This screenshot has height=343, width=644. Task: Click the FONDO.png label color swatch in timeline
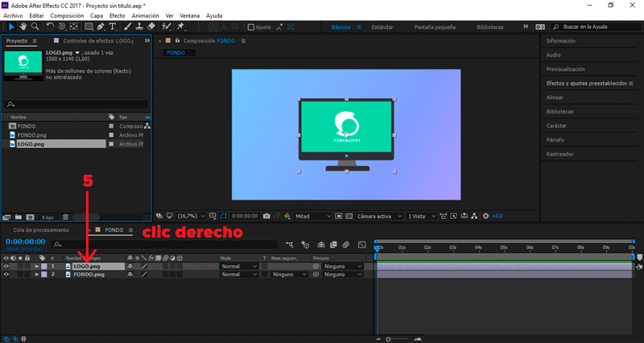45,275
